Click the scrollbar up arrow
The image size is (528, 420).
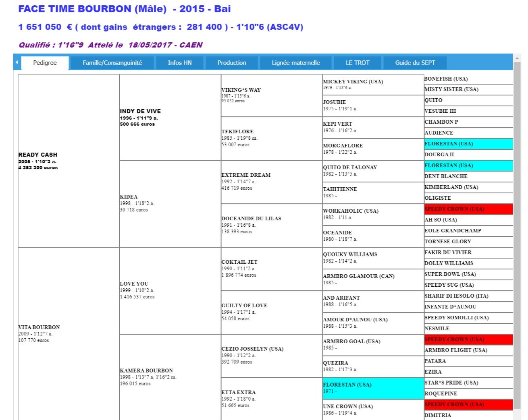pos(517,58)
